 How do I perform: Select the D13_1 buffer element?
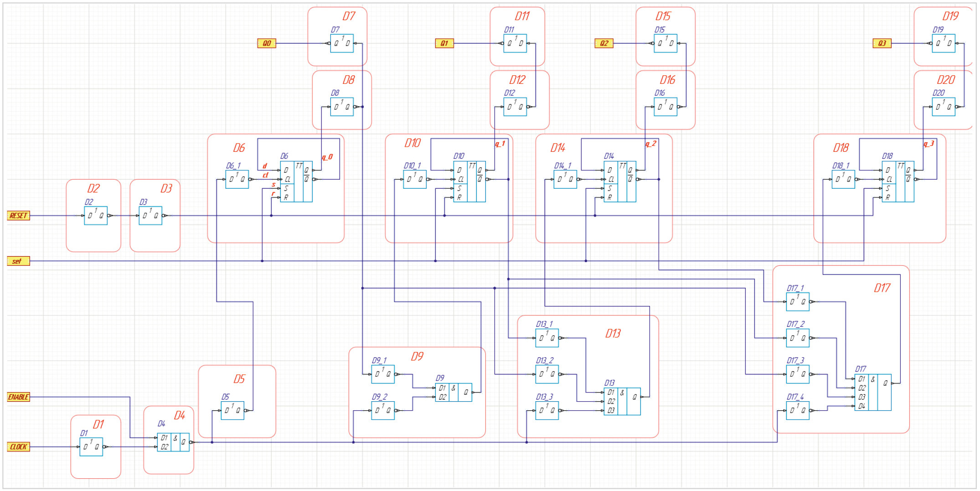pos(547,338)
